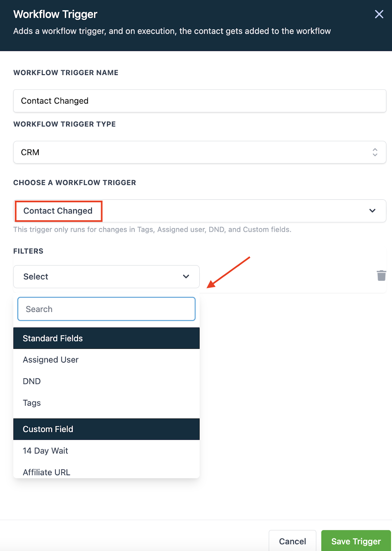Click the CRM trigger type up-down arrows
The height and width of the screenshot is (551, 392).
375,152
